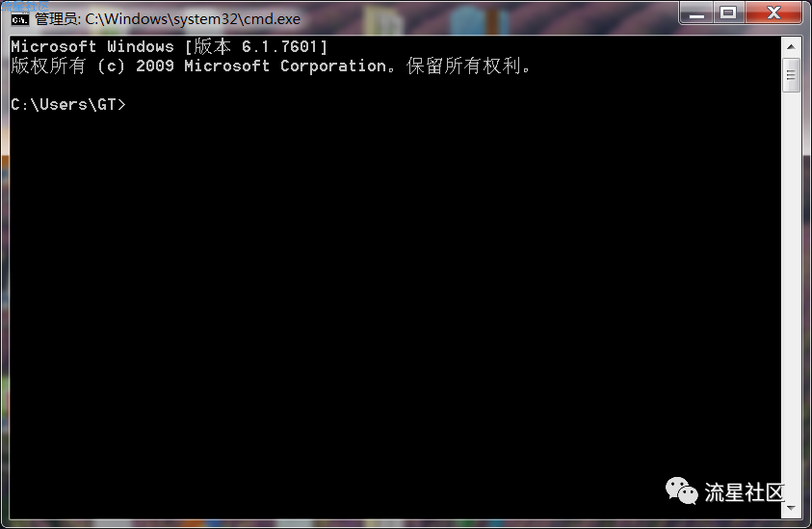Click the title bar text C:\Windows\system32\cmd.exe
Screen dimensions: 812x529
pos(193,19)
